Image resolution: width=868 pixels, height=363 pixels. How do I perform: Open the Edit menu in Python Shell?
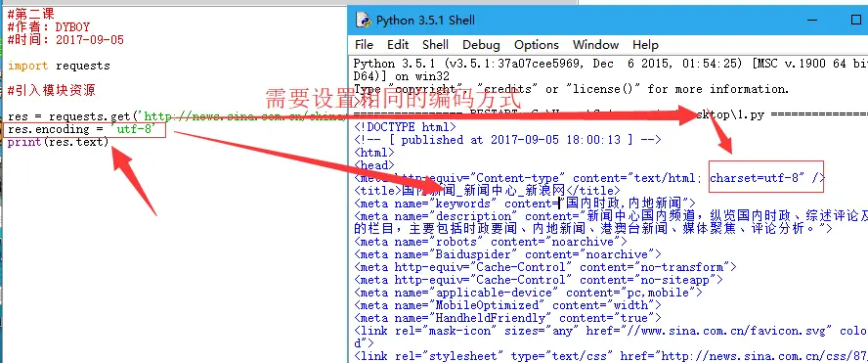tap(398, 45)
